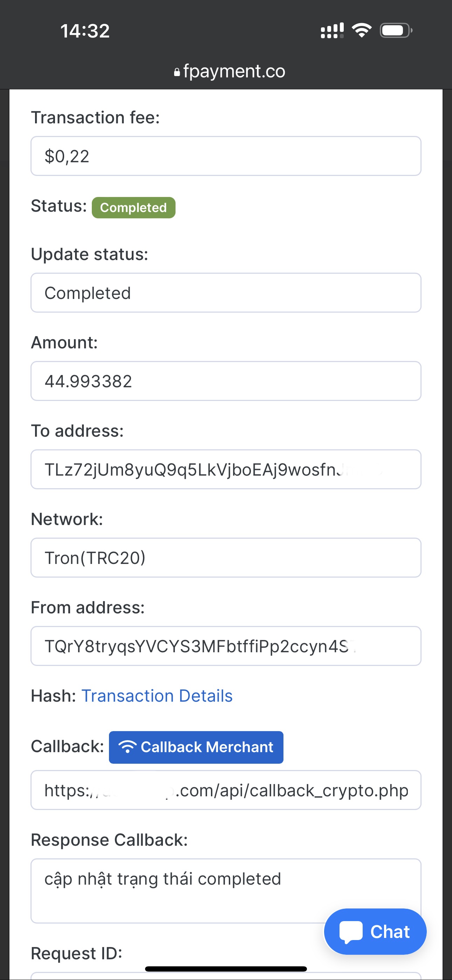
Task: Tap the home indicator bar
Action: [226, 969]
